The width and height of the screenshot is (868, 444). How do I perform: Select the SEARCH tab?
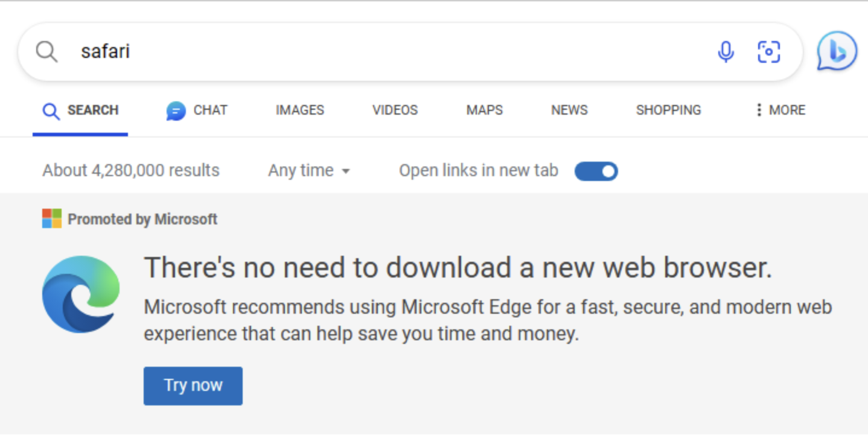pyautogui.click(x=80, y=110)
